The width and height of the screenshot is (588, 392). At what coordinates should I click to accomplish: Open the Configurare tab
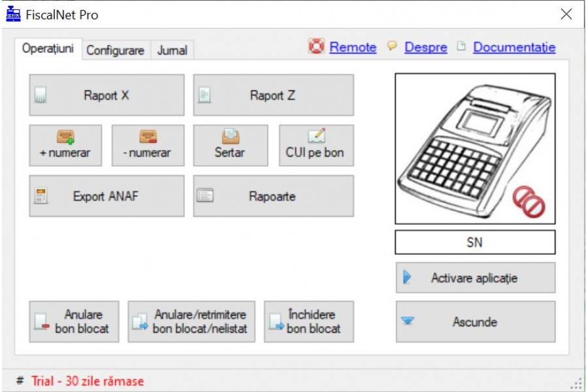(x=116, y=50)
